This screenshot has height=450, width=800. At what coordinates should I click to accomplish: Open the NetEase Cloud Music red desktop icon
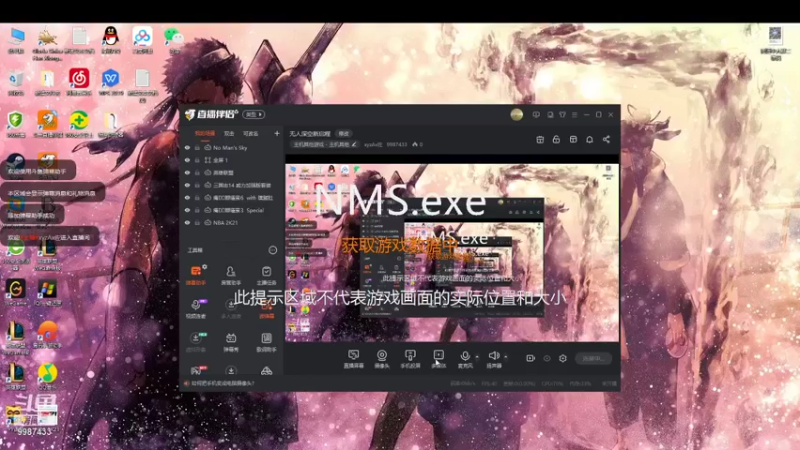pos(79,82)
